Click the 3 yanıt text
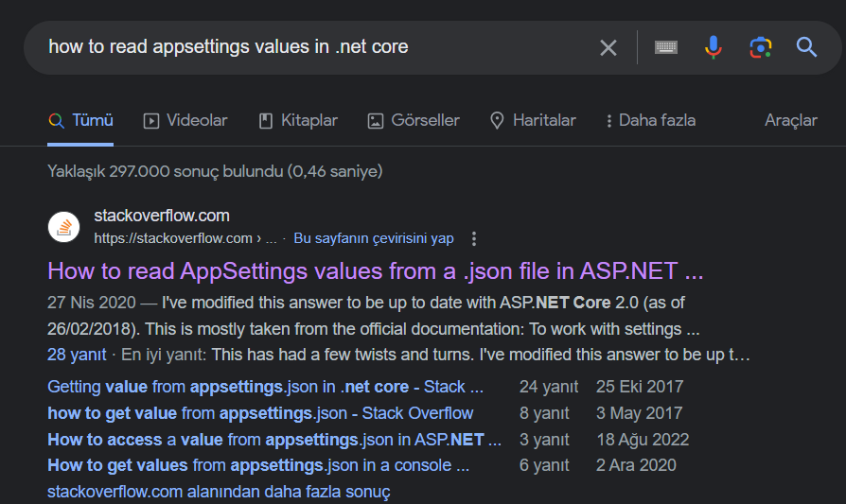 point(544,440)
